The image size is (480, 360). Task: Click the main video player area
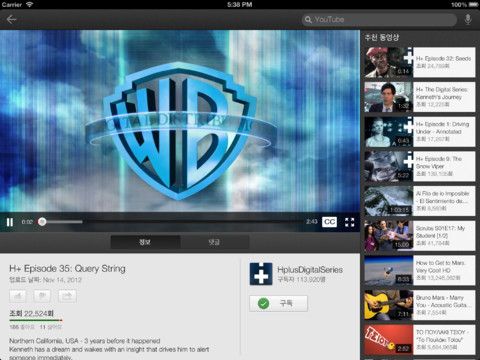tap(180, 121)
